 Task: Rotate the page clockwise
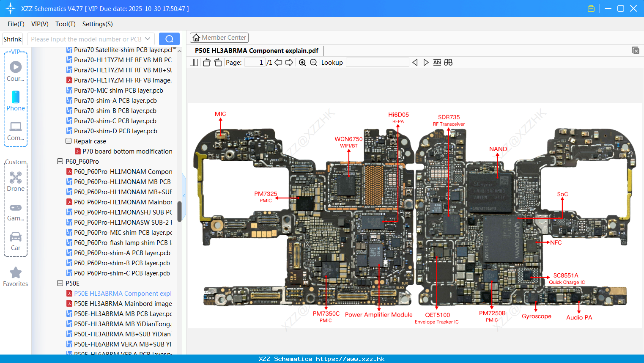coord(218,63)
